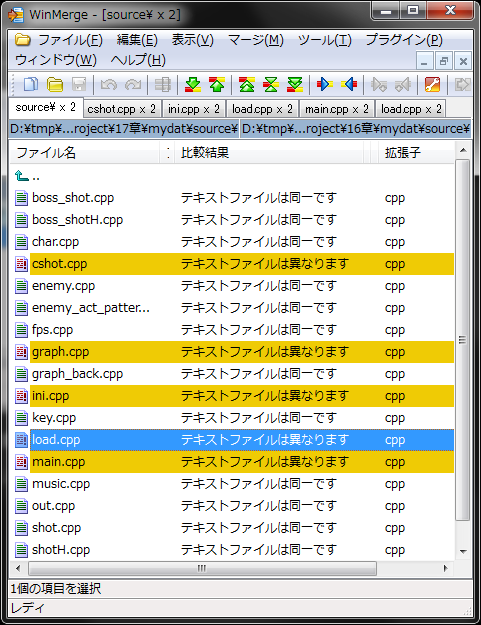
Task: Open the マージ(M) menu
Action: [255, 40]
